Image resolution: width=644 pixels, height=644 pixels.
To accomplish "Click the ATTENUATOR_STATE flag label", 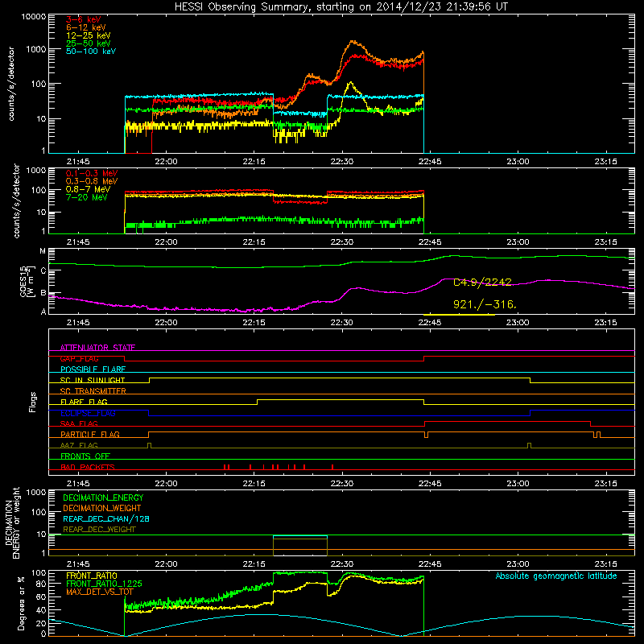I will (97, 348).
